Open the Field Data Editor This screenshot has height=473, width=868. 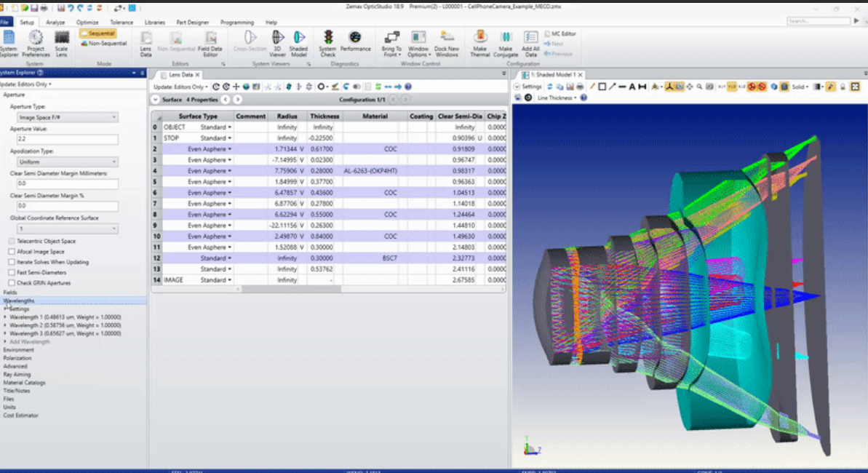210,44
